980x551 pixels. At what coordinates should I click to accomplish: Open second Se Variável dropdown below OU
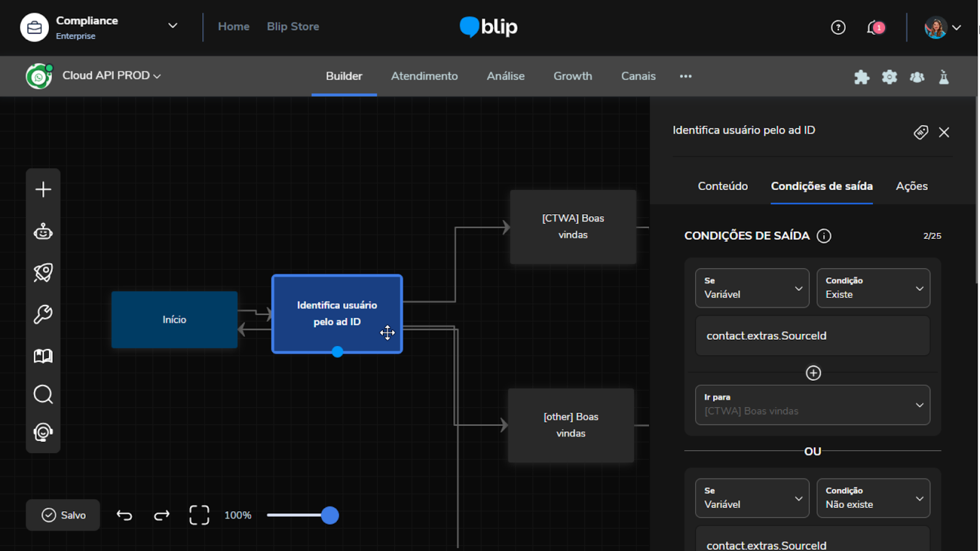[752, 498]
